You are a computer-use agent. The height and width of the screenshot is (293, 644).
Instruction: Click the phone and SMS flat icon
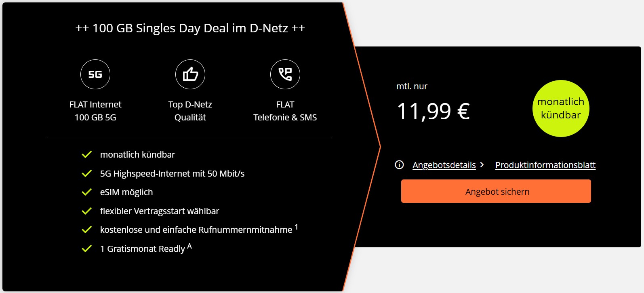(285, 74)
